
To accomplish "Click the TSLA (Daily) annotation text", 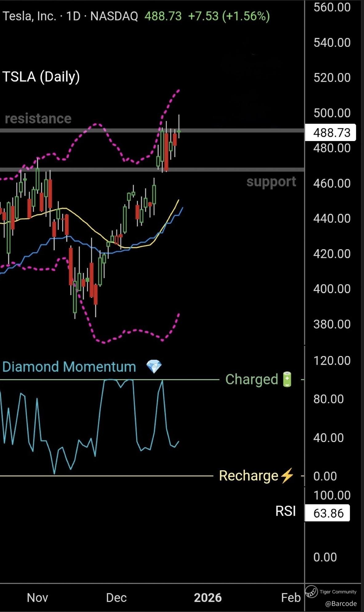I will point(41,77).
